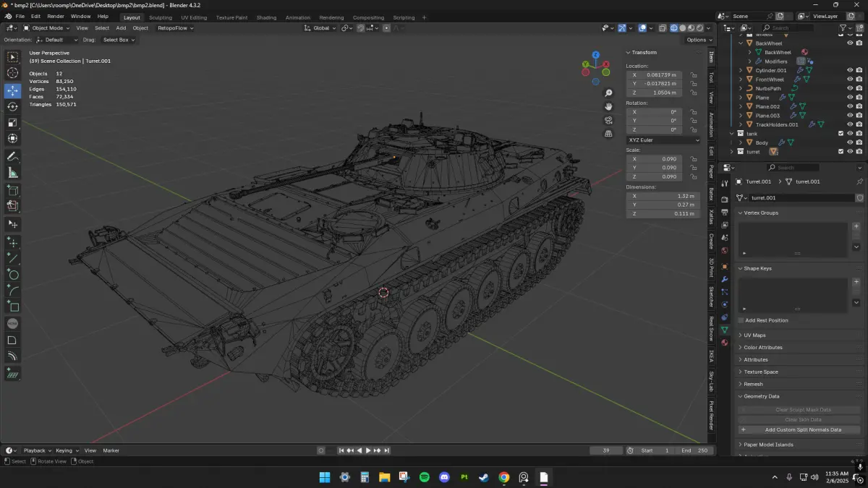Toggle X-ray mode in viewport header
The image size is (868, 488).
tap(662, 28)
